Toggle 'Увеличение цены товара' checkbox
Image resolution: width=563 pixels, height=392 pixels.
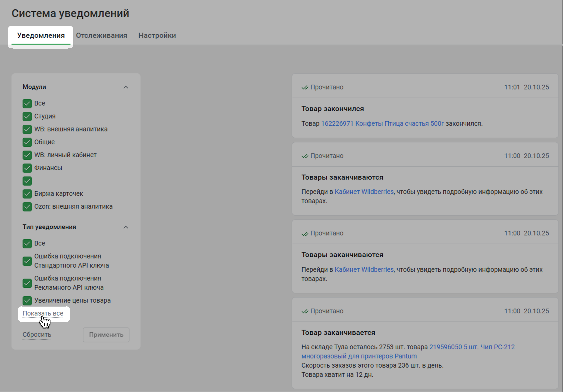click(x=27, y=301)
